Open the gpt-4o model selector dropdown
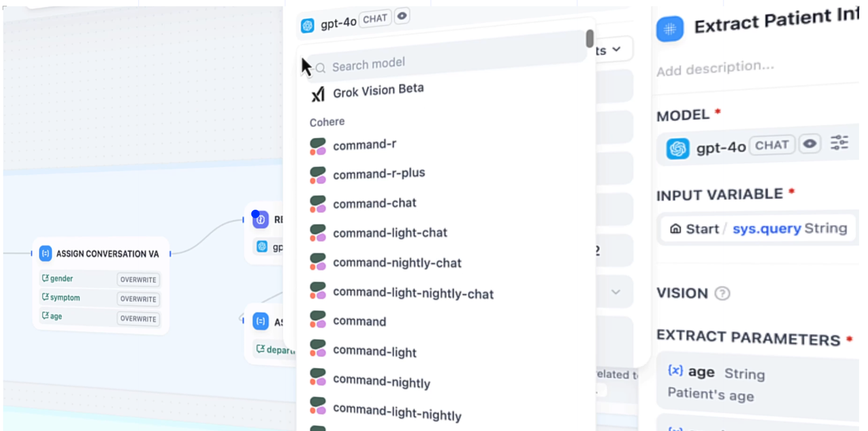This screenshot has height=431, width=868. pos(338,22)
